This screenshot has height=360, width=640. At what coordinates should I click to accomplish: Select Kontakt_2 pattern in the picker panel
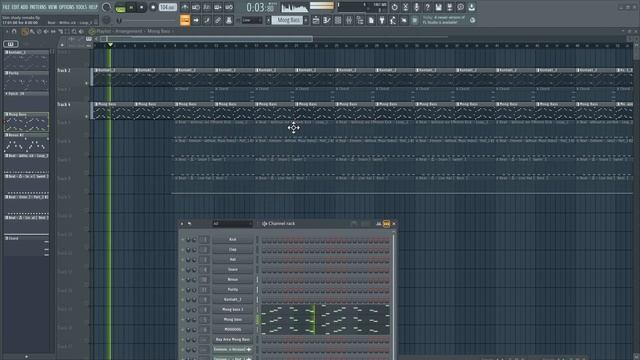(27, 61)
